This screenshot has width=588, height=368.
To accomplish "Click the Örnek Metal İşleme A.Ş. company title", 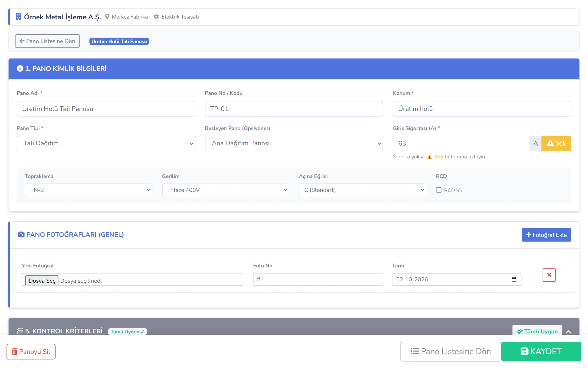I will coord(62,17).
